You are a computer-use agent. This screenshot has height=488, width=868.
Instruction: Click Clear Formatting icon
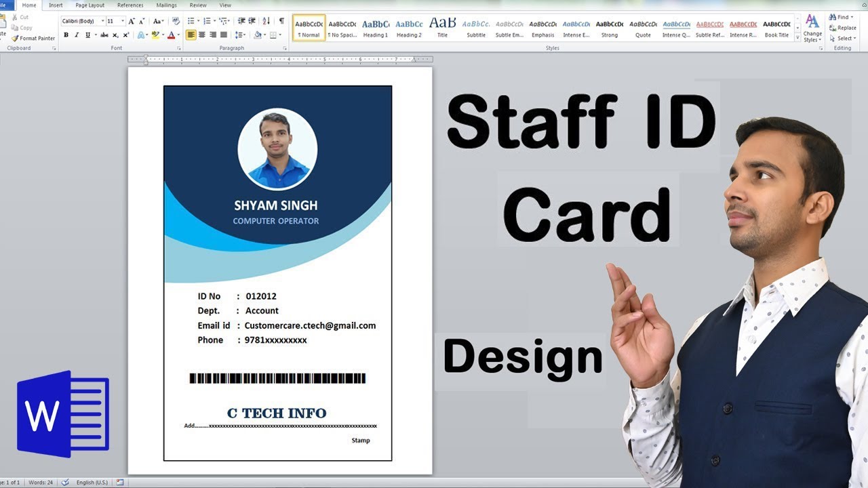click(176, 21)
